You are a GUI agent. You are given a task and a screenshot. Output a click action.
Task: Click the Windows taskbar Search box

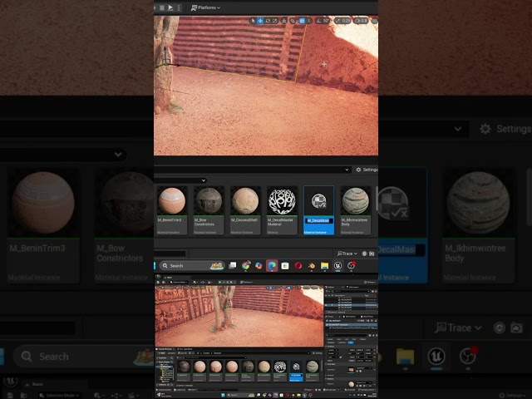coord(192,266)
